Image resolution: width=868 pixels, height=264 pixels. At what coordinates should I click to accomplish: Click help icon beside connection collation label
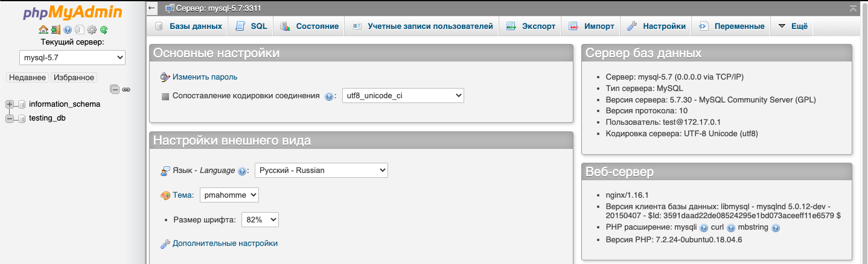pos(329,96)
